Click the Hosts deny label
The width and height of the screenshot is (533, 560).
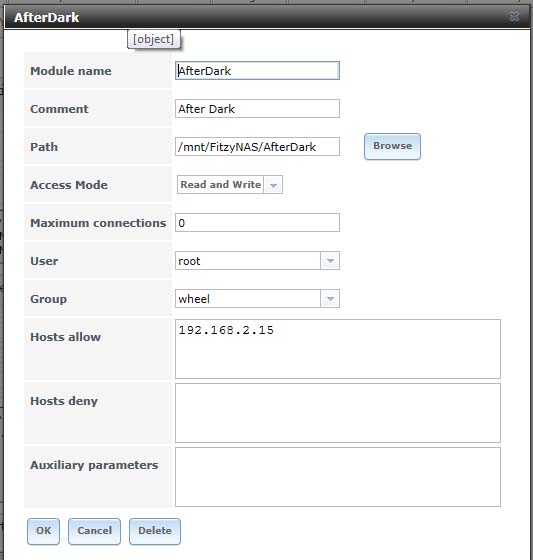pyautogui.click(x=64, y=401)
